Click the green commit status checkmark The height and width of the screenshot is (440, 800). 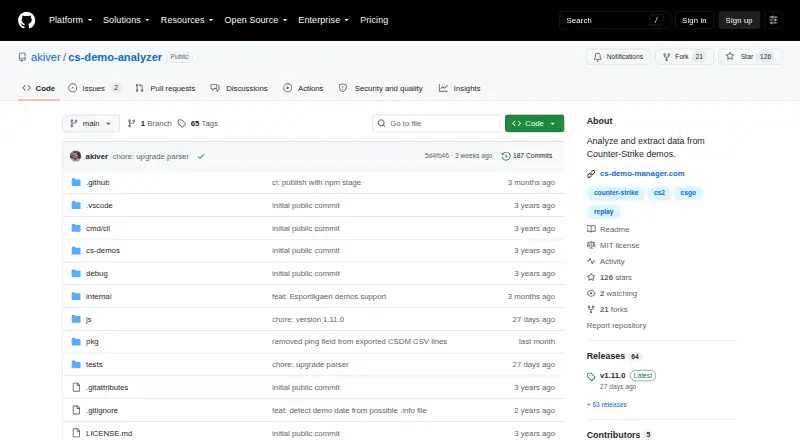pyautogui.click(x=201, y=156)
